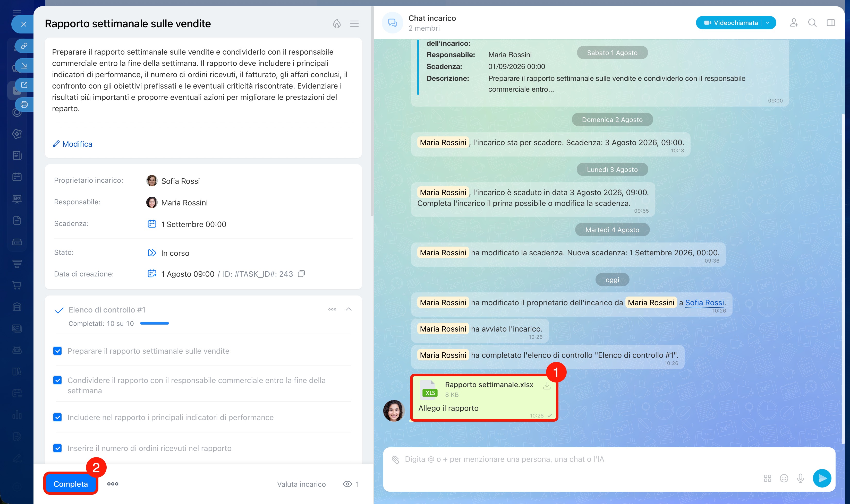Click the Completa button
The height and width of the screenshot is (504, 850).
[x=71, y=484]
